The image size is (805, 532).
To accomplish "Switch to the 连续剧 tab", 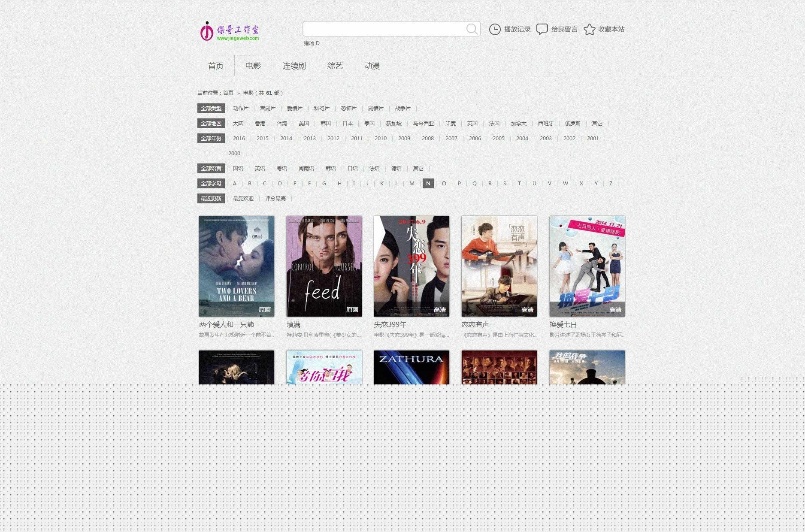I will click(x=294, y=66).
